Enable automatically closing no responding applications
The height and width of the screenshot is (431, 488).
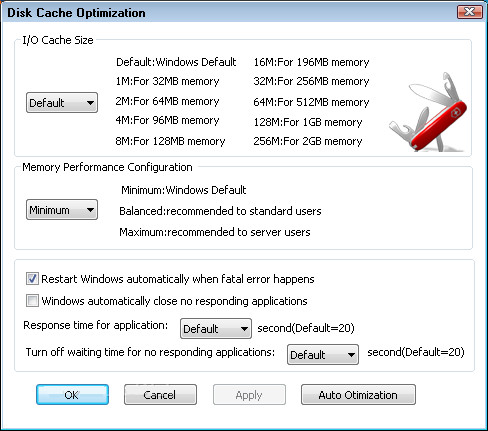tap(32, 301)
